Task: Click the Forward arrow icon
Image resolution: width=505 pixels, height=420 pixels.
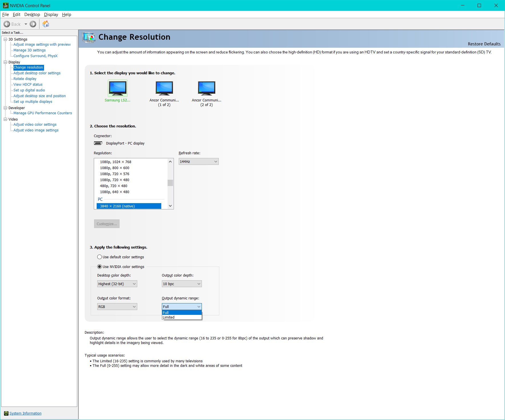Action: point(33,24)
